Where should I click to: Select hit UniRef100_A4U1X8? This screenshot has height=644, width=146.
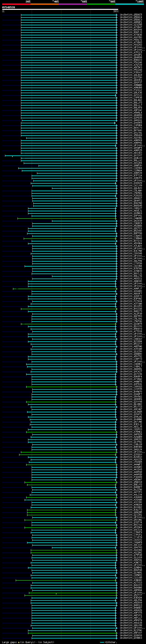click(131, 623)
